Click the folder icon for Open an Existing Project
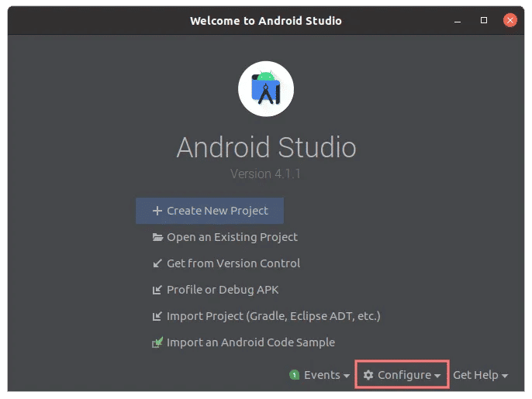Viewport: 532px width, 399px height. point(157,237)
